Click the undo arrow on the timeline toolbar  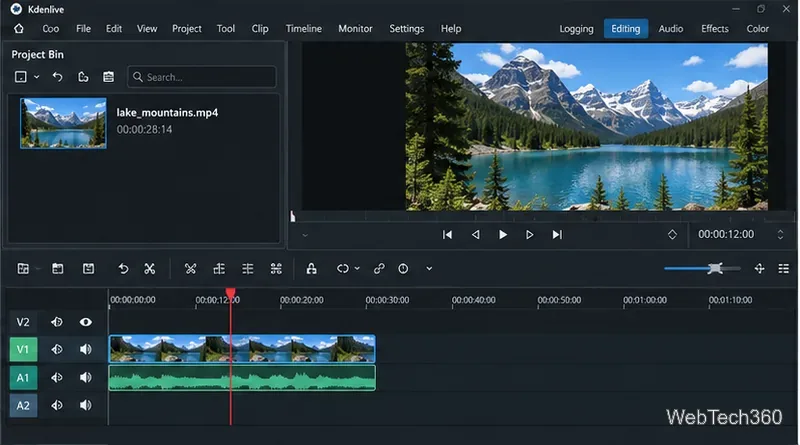[x=123, y=269]
